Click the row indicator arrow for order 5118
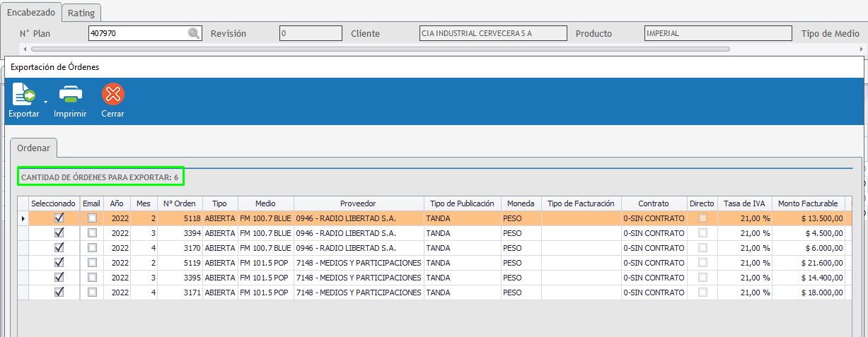This screenshot has width=868, height=337. 23,218
